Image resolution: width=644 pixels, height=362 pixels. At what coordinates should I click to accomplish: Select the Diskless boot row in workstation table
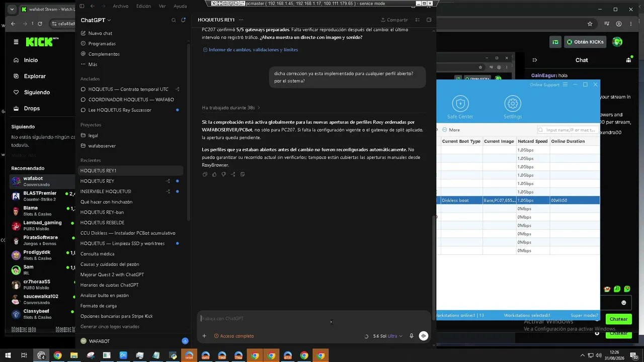[518, 200]
